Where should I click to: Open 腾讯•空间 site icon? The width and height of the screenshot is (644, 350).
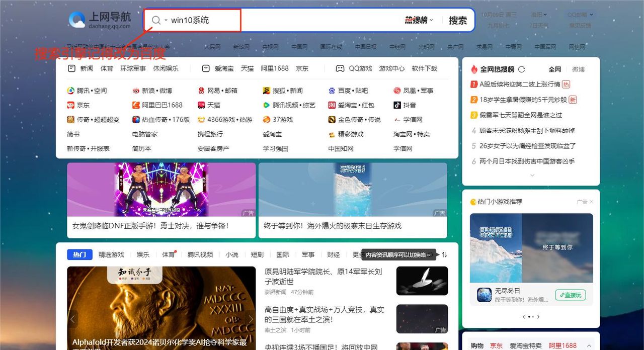click(71, 91)
